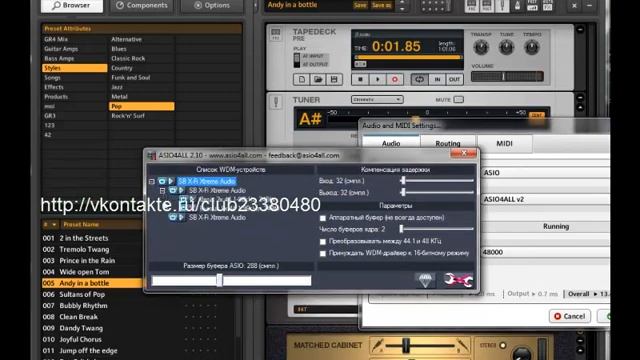Enable 44.1 to 48 kHz resampling checkbox

(323, 242)
